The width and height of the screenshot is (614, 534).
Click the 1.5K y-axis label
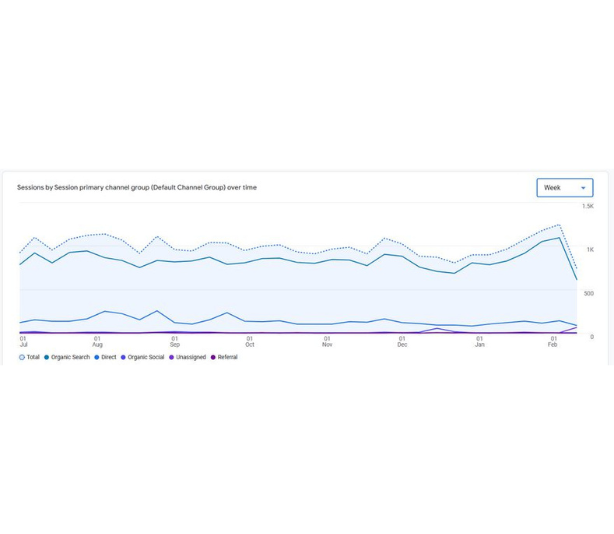pyautogui.click(x=588, y=206)
